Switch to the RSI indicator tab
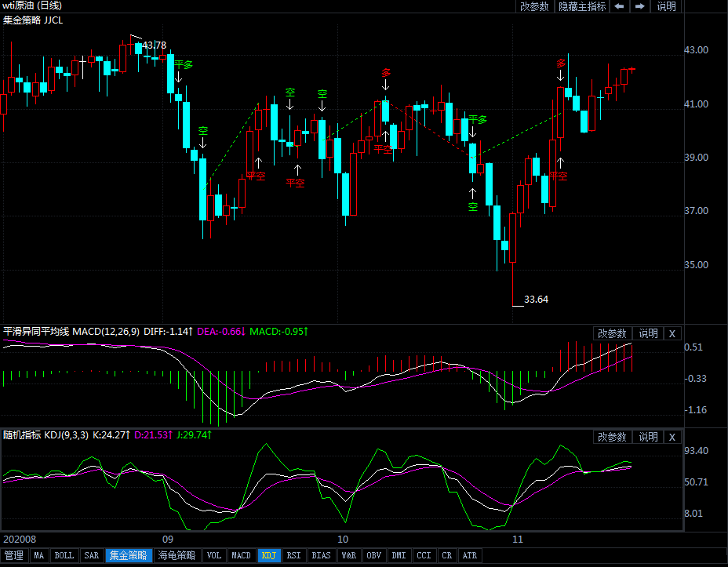This screenshot has width=728, height=567. (293, 556)
